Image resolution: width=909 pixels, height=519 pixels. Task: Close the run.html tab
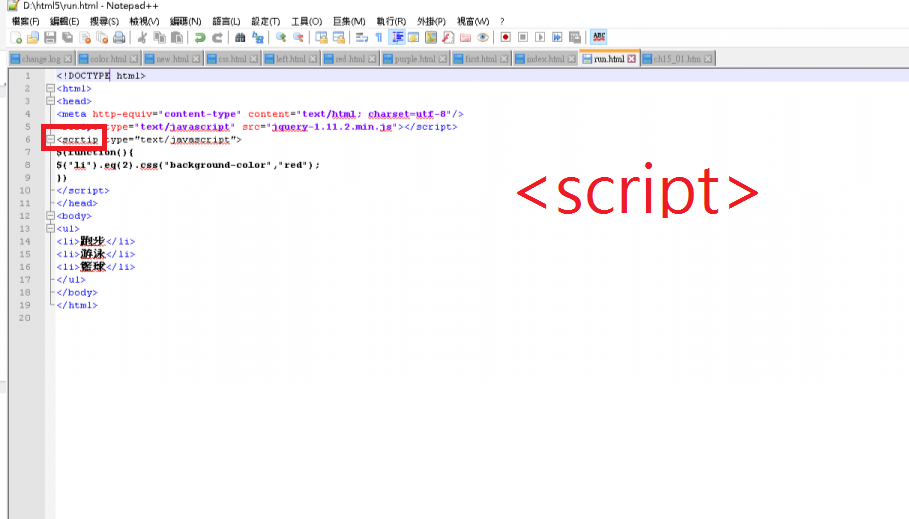coord(631,59)
